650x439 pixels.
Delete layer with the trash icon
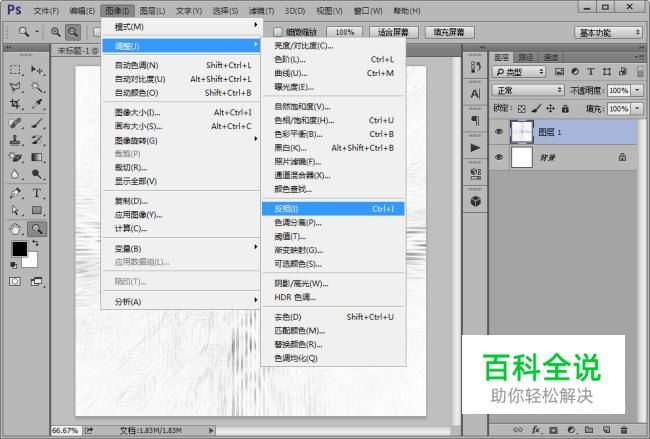[624, 430]
